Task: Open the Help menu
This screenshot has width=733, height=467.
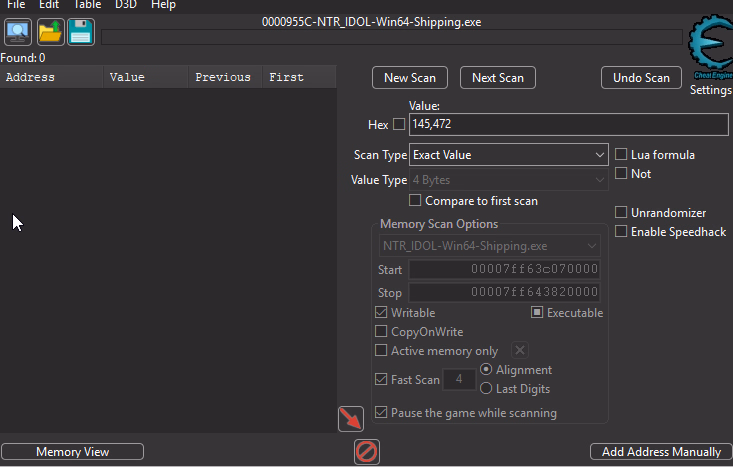Action: [x=163, y=5]
